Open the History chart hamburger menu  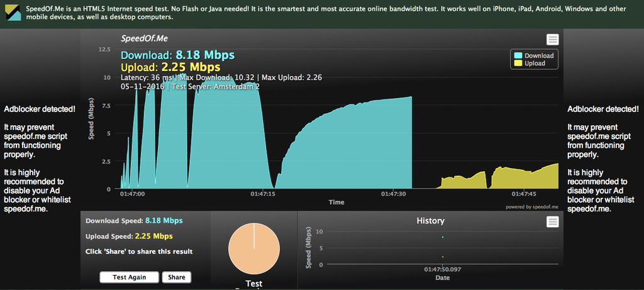point(552,222)
